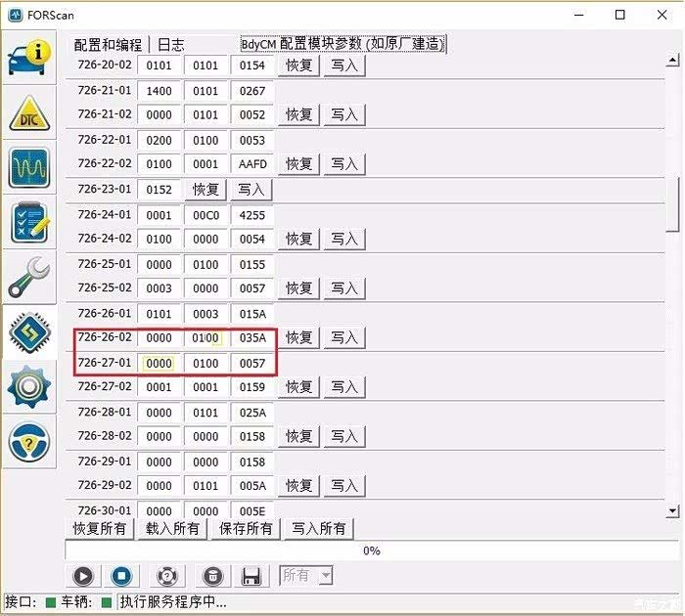Viewport: 685px width, 616px height.
Task: Click field 0003 in row 726-25-02
Action: pos(159,288)
